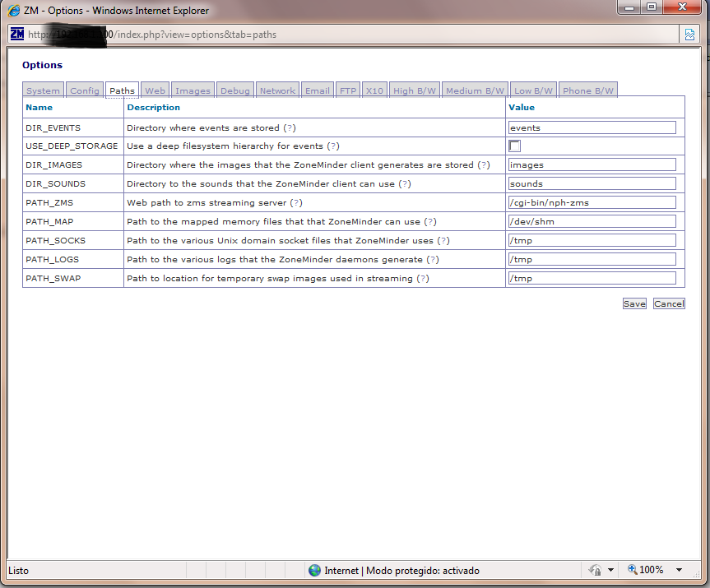The height and width of the screenshot is (588, 710).
Task: Click the Cancel button
Action: (x=669, y=303)
